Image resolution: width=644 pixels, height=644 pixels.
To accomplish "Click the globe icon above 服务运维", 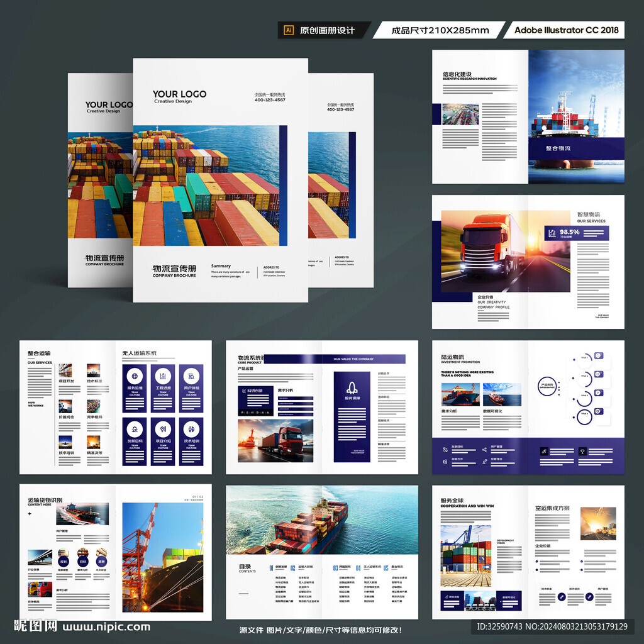I will (x=135, y=376).
